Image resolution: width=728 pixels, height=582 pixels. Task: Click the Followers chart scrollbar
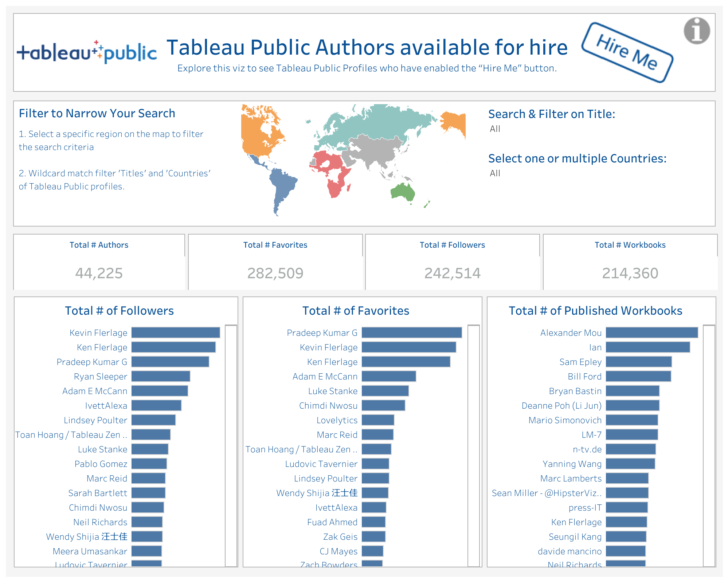pos(231,445)
